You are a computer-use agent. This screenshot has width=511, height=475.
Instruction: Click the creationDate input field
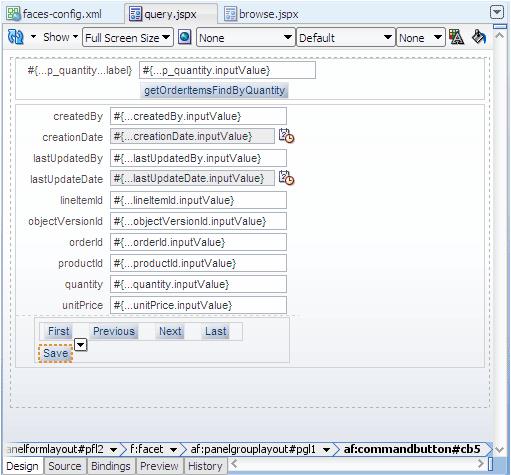pyautogui.click(x=192, y=136)
